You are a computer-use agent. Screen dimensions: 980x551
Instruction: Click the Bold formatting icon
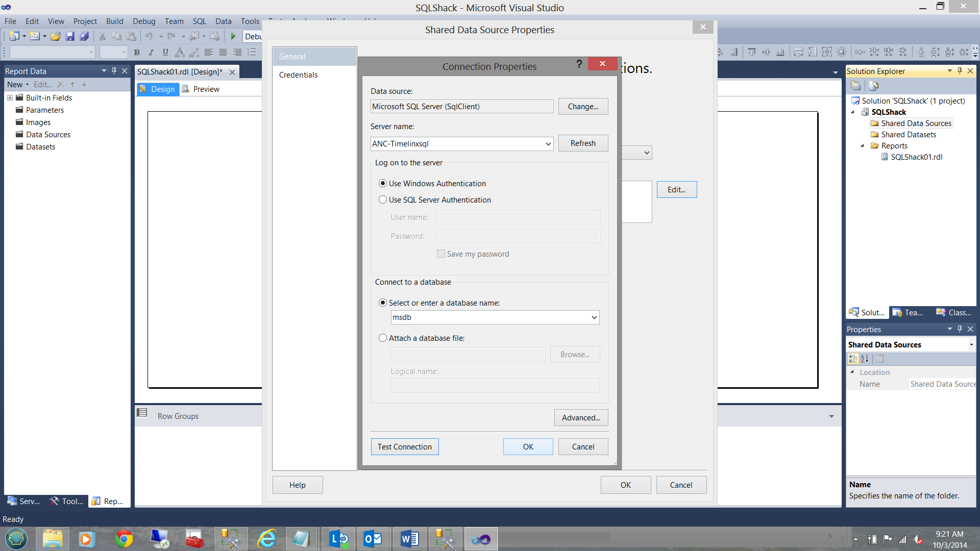(x=137, y=53)
